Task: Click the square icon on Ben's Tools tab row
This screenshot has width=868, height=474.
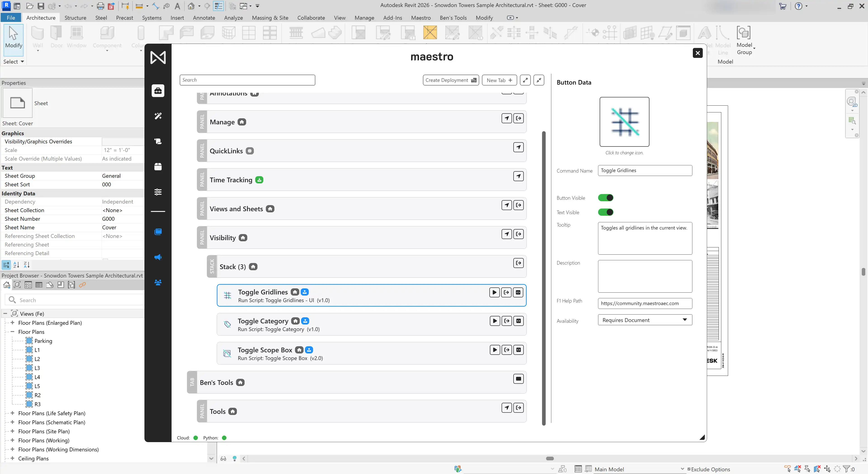Action: tap(519, 379)
